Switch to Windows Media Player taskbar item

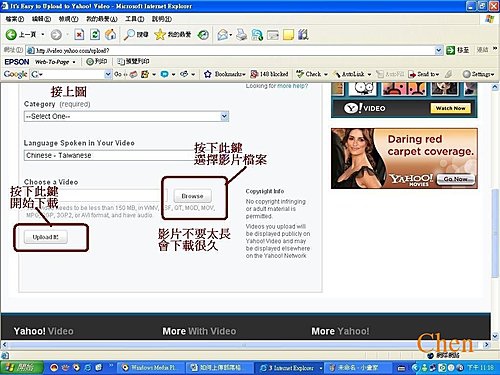coord(151,367)
